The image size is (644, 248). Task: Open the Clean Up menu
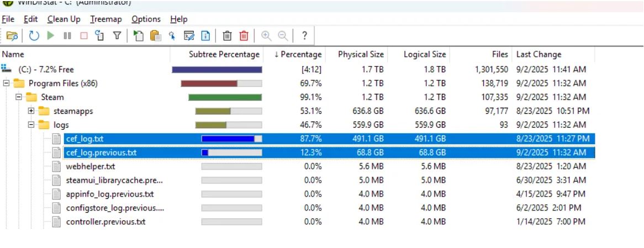pyautogui.click(x=64, y=19)
